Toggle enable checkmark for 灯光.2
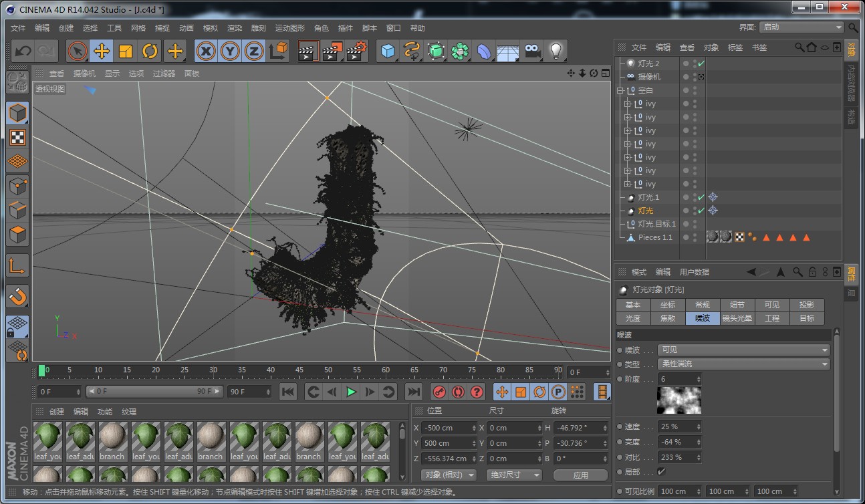The image size is (865, 504). pyautogui.click(x=702, y=64)
